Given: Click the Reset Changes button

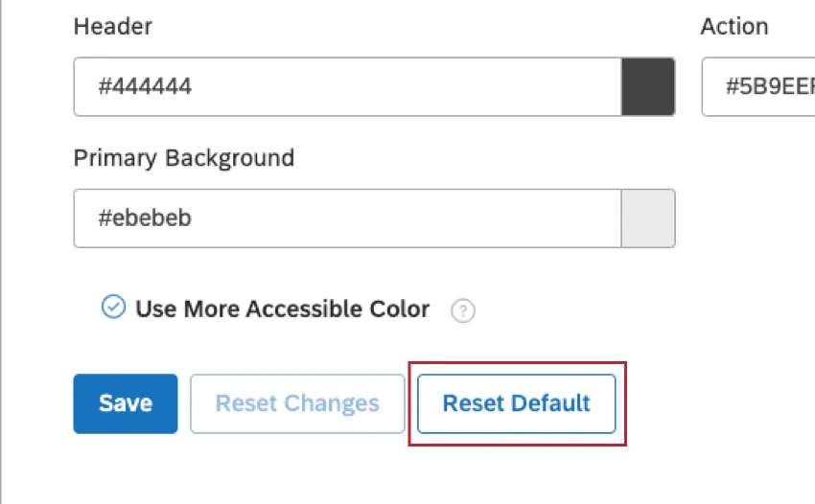Looking at the screenshot, I should pyautogui.click(x=297, y=403).
